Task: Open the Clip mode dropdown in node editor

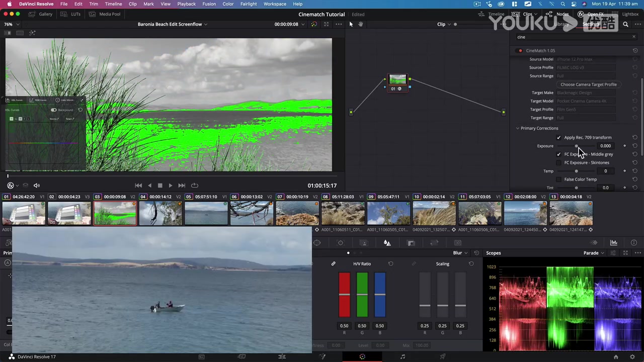Action: pos(443,24)
